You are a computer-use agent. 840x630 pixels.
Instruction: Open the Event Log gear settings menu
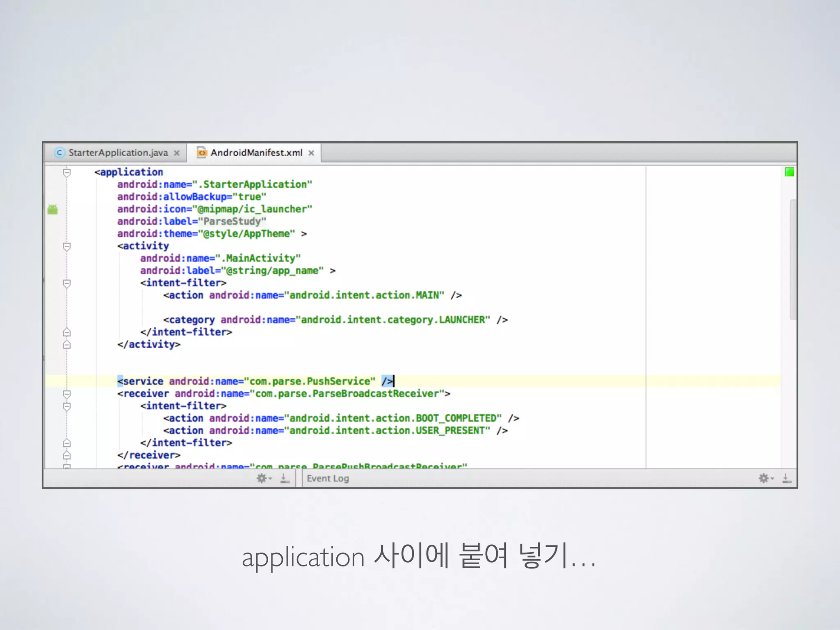coord(766,478)
